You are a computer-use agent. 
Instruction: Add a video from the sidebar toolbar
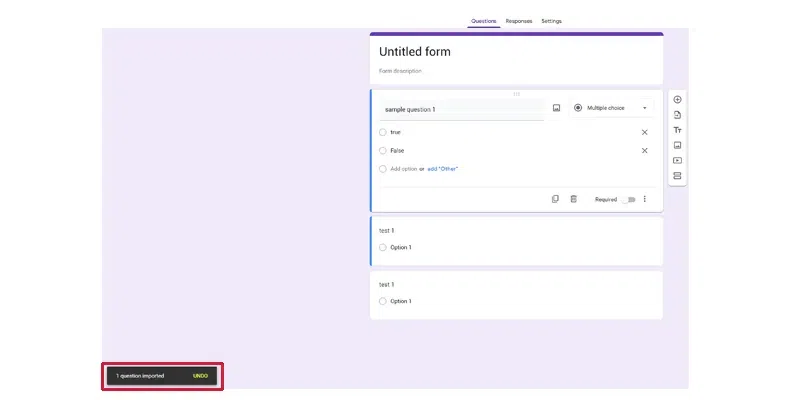677,160
